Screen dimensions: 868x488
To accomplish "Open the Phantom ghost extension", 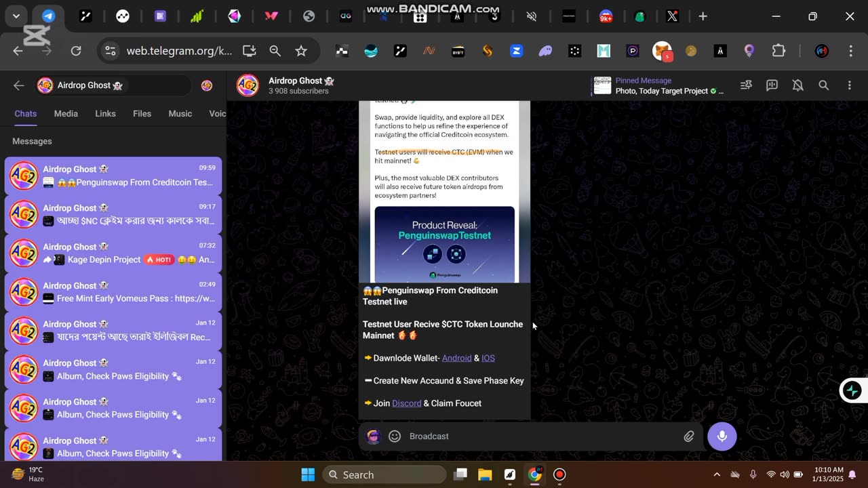I will 545,51.
